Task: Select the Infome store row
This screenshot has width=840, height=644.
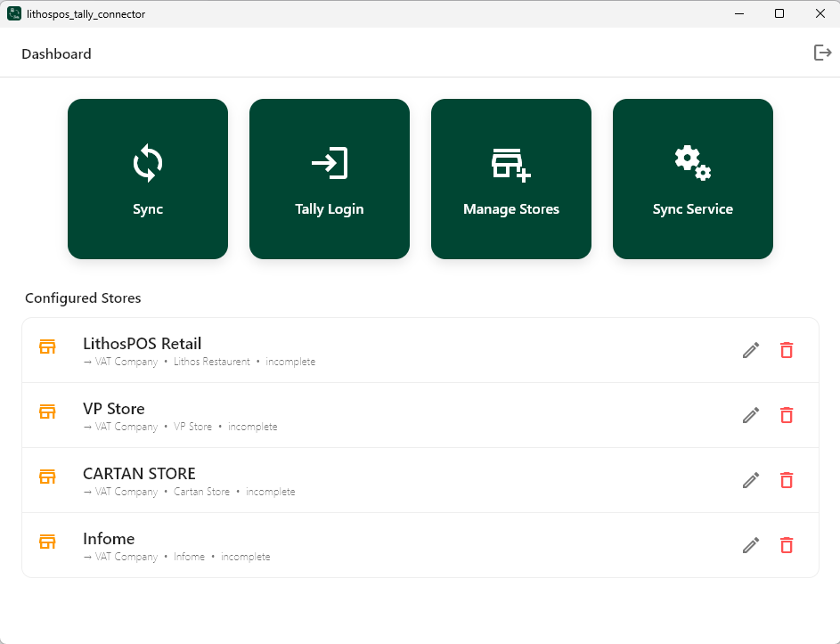Action: pyautogui.click(x=420, y=545)
